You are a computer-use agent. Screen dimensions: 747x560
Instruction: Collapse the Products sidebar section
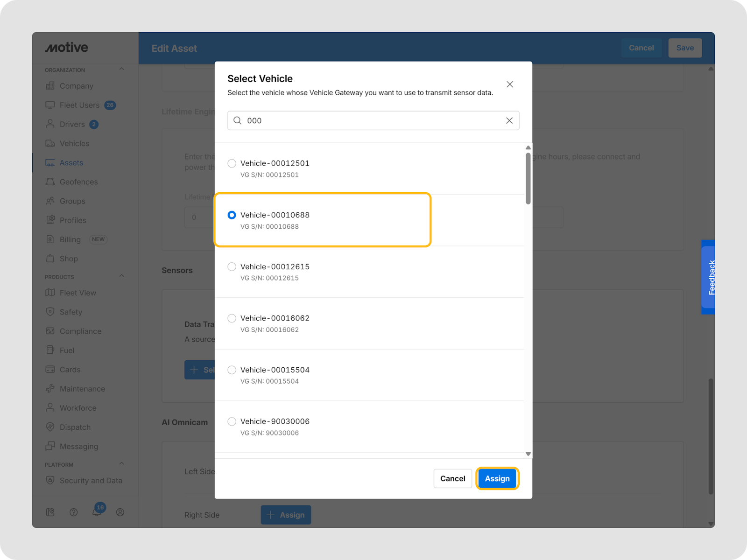point(121,276)
